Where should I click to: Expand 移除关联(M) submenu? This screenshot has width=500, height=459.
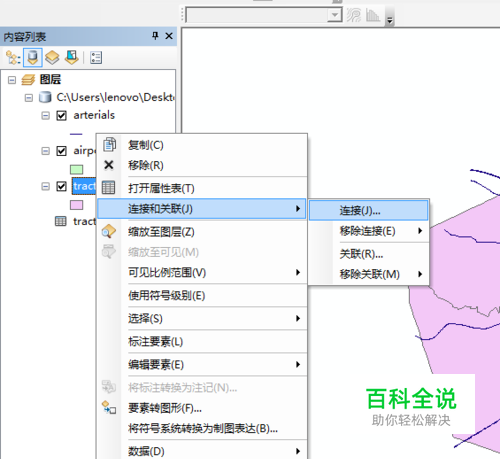click(420, 274)
